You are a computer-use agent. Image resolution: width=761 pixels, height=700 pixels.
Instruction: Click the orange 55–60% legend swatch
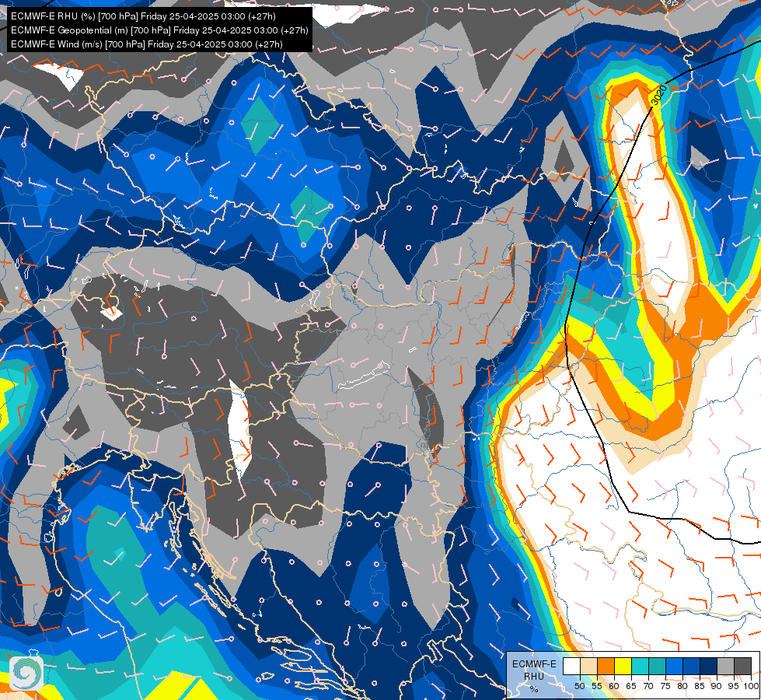(x=606, y=666)
